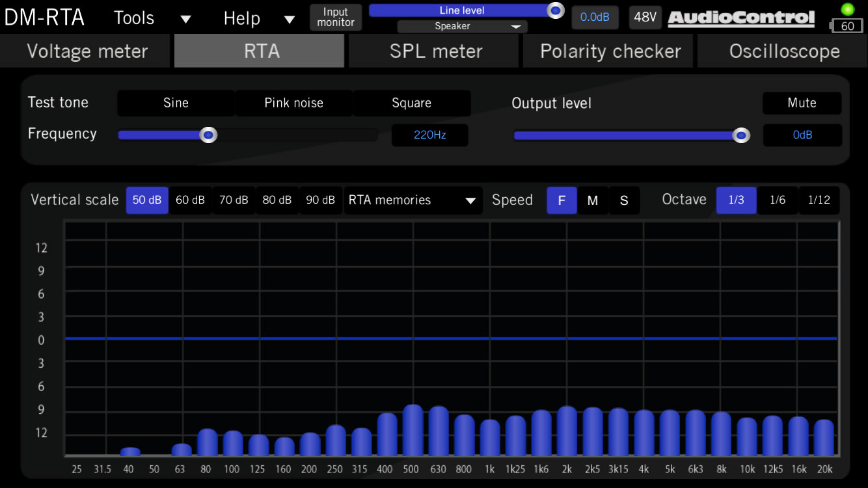The width and height of the screenshot is (868, 488).
Task: Click the battery level icon showing 60
Action: pos(845,26)
